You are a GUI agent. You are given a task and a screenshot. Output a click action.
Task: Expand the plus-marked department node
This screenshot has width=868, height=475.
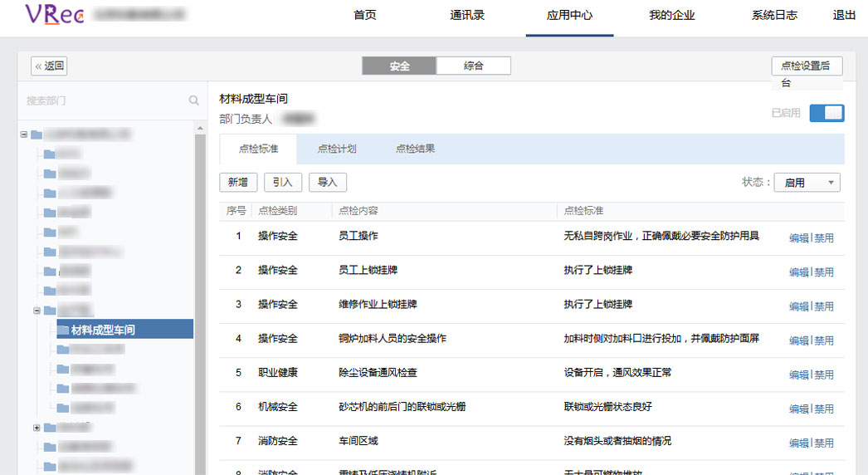pos(37,428)
